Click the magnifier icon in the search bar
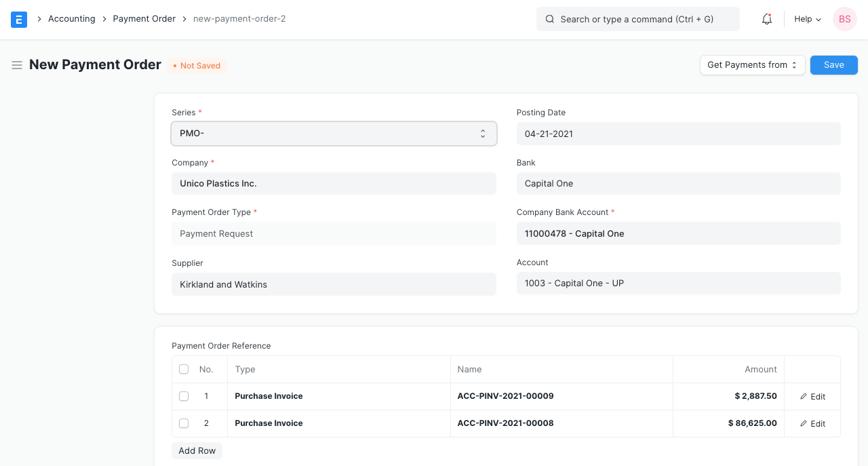This screenshot has width=868, height=466. click(550, 19)
